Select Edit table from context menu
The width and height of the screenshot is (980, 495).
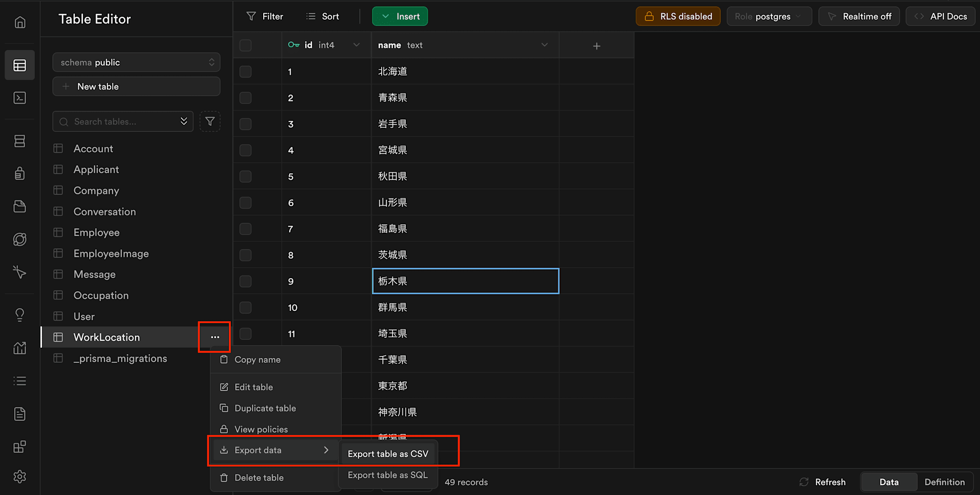(275, 387)
